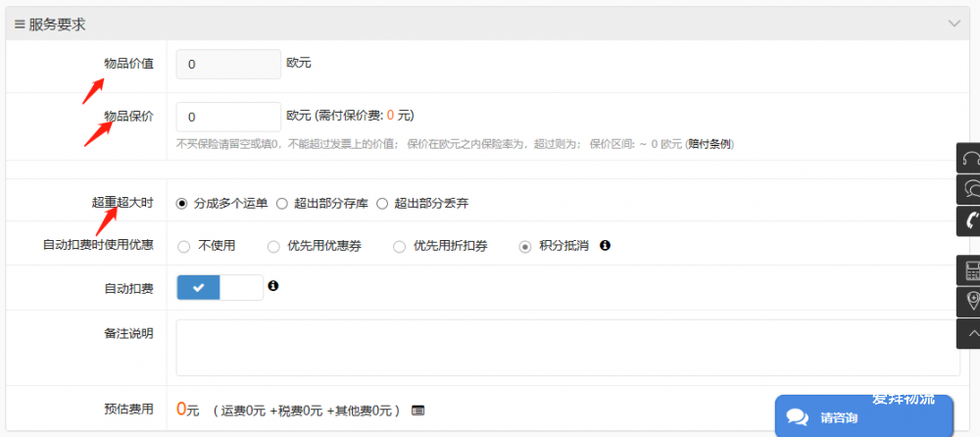Open the shipping calculator sidebar icon
The height and width of the screenshot is (437, 980).
tap(970, 270)
